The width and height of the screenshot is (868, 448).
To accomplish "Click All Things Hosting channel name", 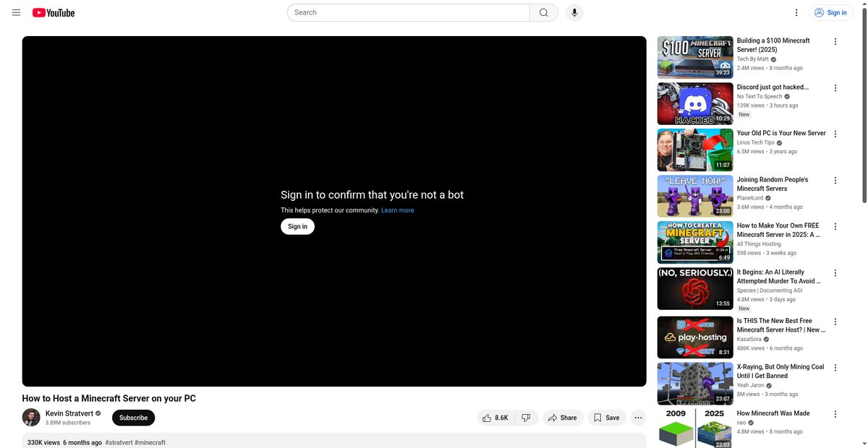I will coord(759,244).
